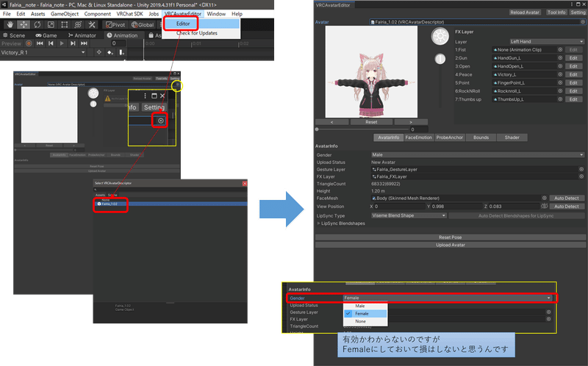
Task: Open the Gender Male dropdown
Action: pyautogui.click(x=478, y=154)
